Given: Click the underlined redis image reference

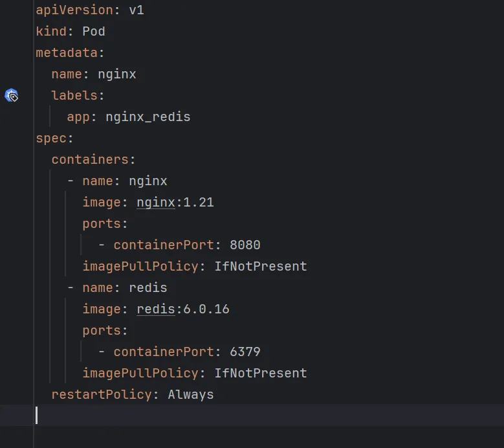Looking at the screenshot, I should click(x=156, y=309).
